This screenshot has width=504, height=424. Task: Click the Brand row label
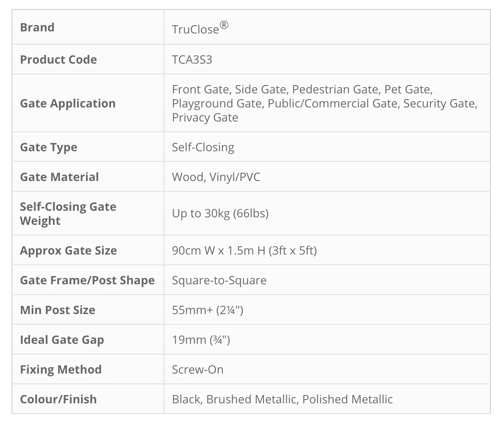[37, 27]
